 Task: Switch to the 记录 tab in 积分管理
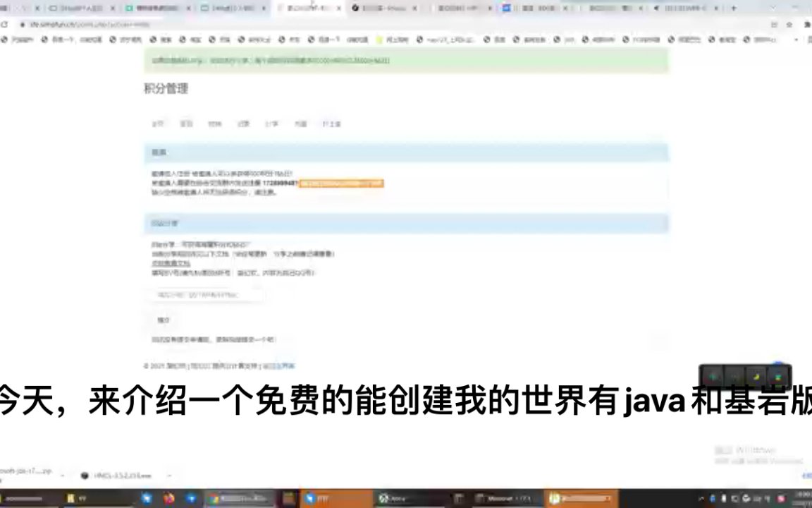click(x=243, y=123)
